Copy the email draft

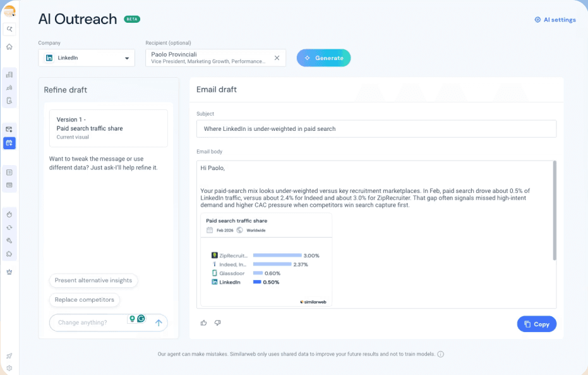click(536, 324)
